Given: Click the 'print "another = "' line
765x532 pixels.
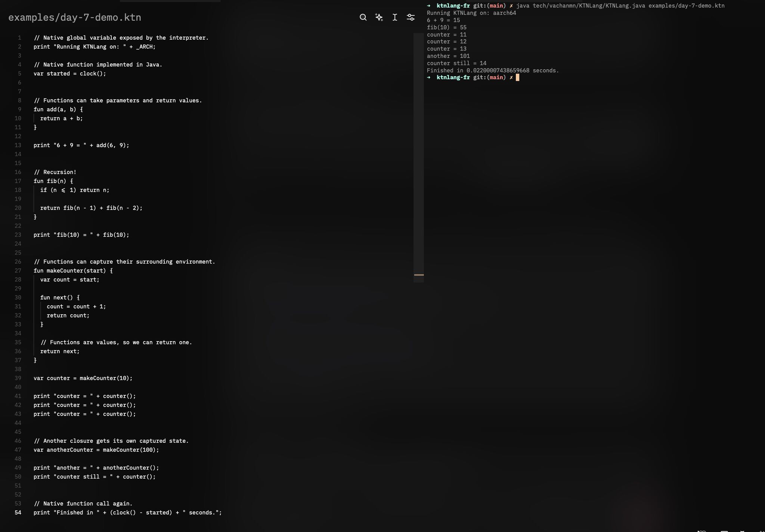Looking at the screenshot, I should [96, 468].
